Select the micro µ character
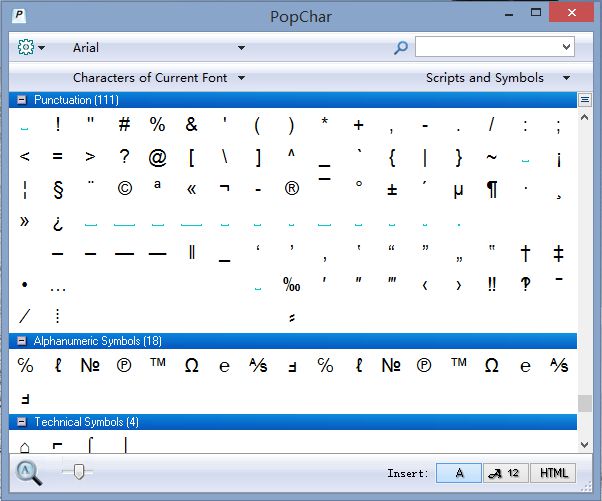The image size is (602, 501). (x=458, y=190)
